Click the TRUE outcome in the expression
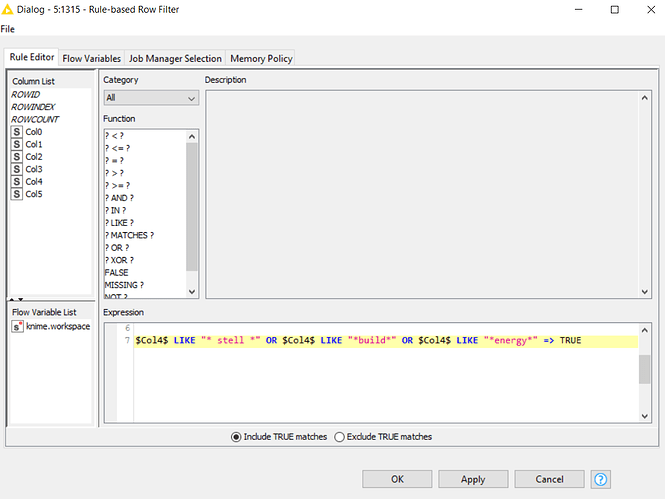 coord(570,340)
